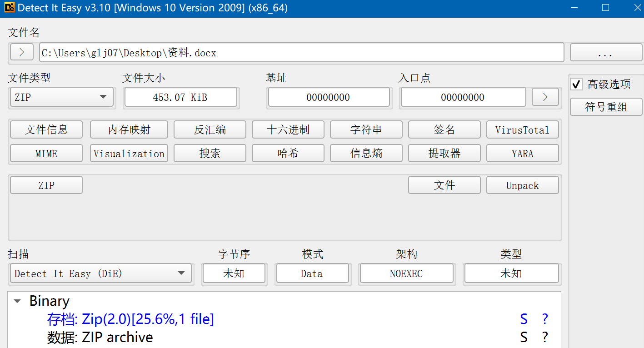The image size is (644, 348).
Task: Click the arrow icon left of file path
Action: pos(22,52)
